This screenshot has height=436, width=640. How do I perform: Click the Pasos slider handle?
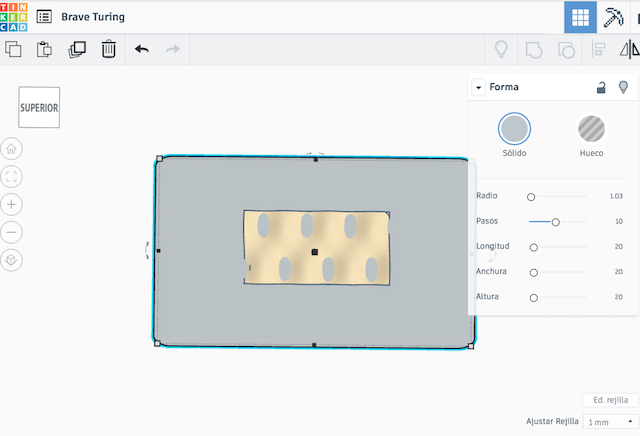[555, 222]
